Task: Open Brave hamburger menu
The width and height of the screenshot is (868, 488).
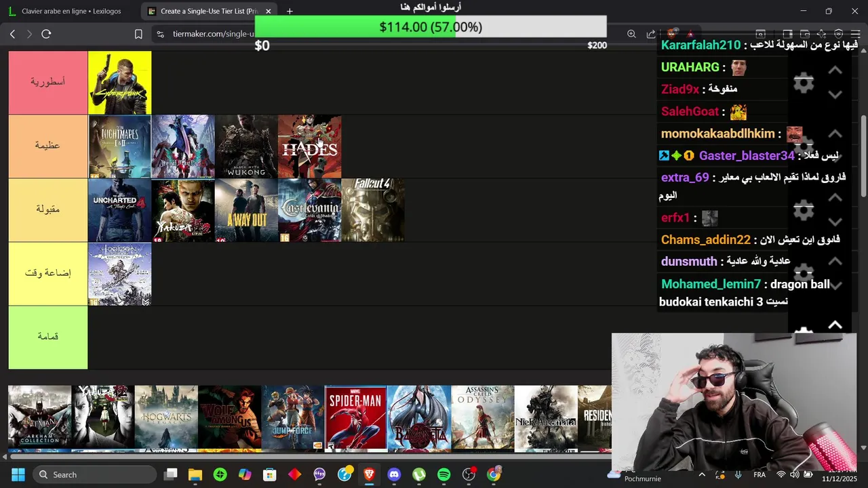Action: (855, 34)
